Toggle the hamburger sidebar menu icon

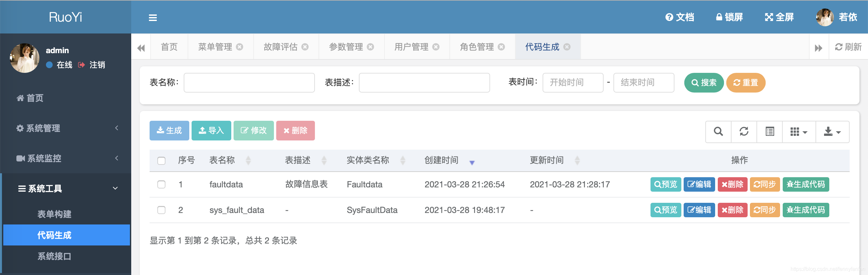tap(153, 17)
